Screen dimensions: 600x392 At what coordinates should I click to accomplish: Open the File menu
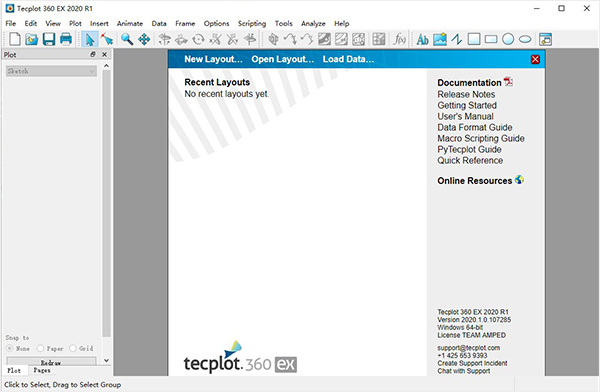point(11,23)
